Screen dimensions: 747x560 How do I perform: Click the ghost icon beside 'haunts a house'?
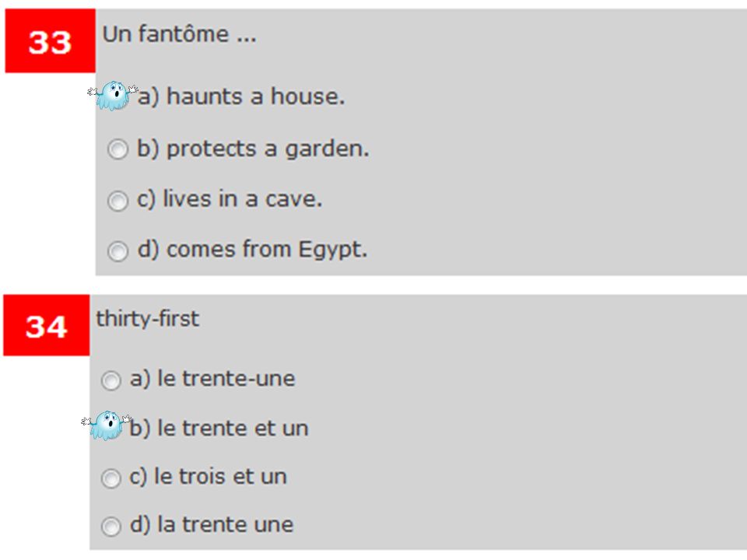tap(113, 96)
